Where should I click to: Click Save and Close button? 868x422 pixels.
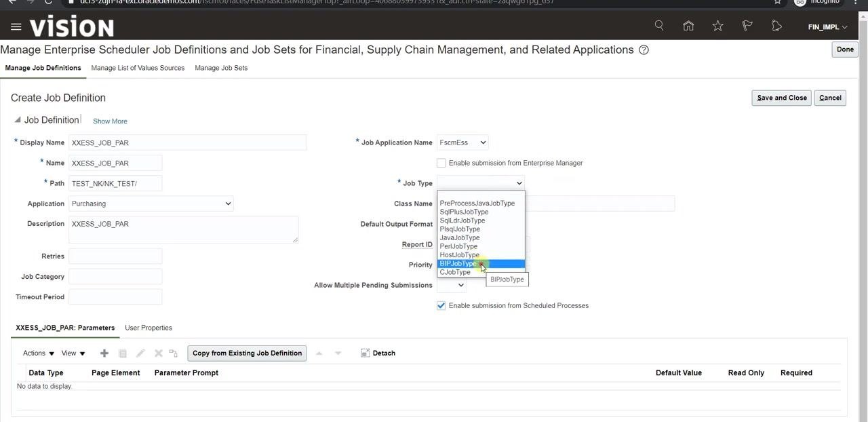(782, 98)
